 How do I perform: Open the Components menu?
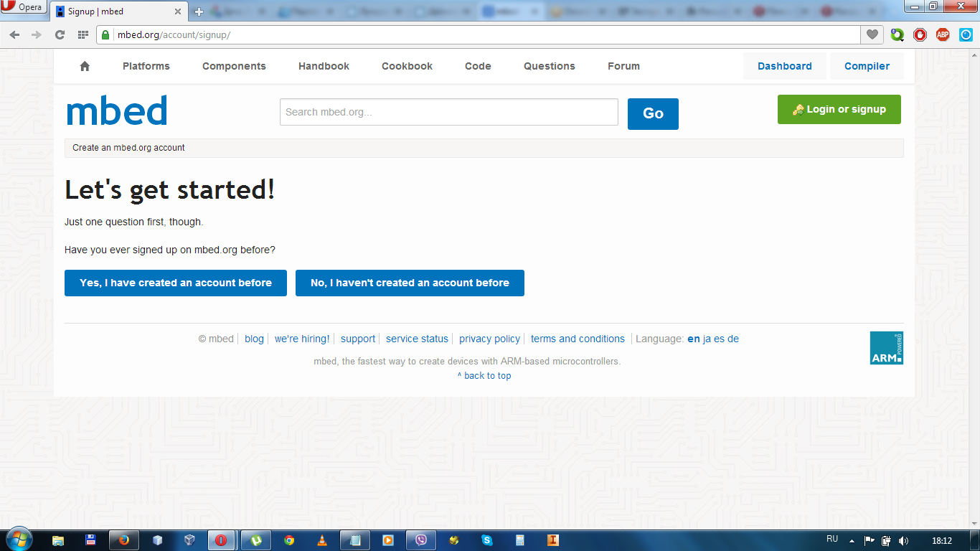coord(234,66)
